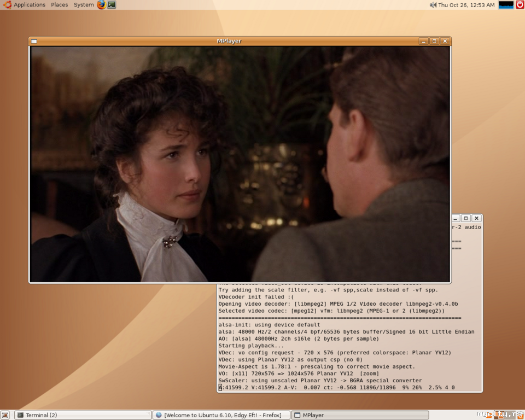525x420 pixels.
Task: Maximize the terminal window
Action: coord(466,218)
